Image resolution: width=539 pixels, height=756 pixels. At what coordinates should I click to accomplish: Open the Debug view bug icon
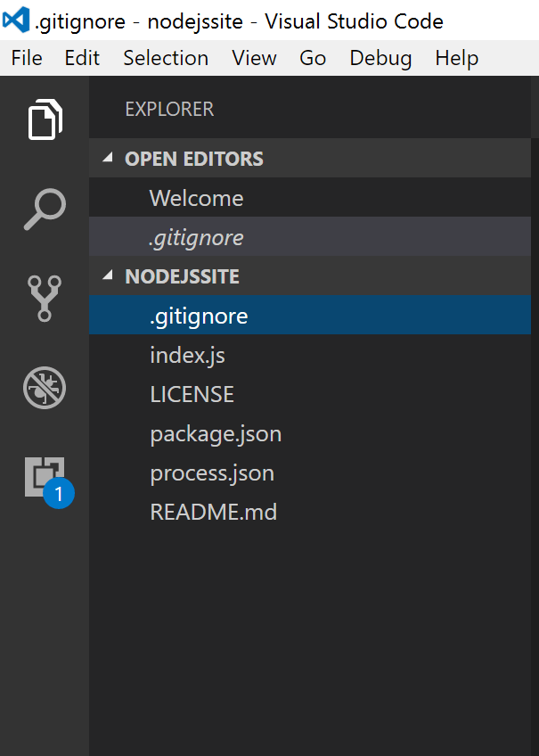(x=45, y=388)
